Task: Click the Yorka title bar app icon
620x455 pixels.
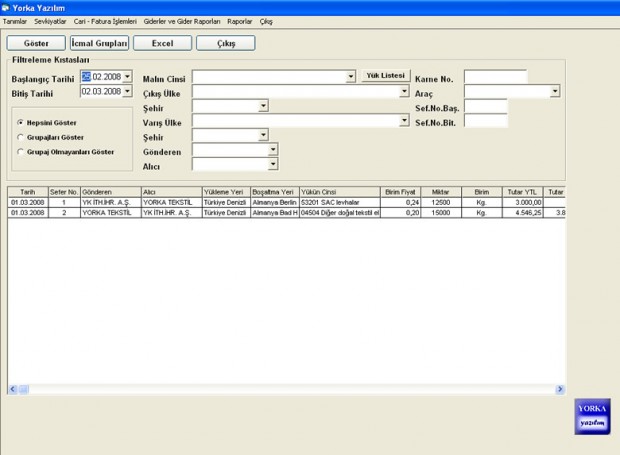Action: point(6,8)
